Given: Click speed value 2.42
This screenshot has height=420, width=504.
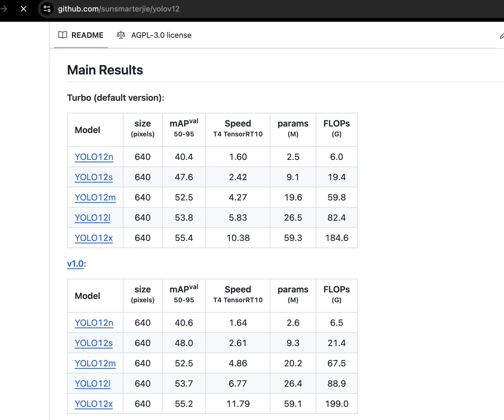Looking at the screenshot, I should (238, 177).
